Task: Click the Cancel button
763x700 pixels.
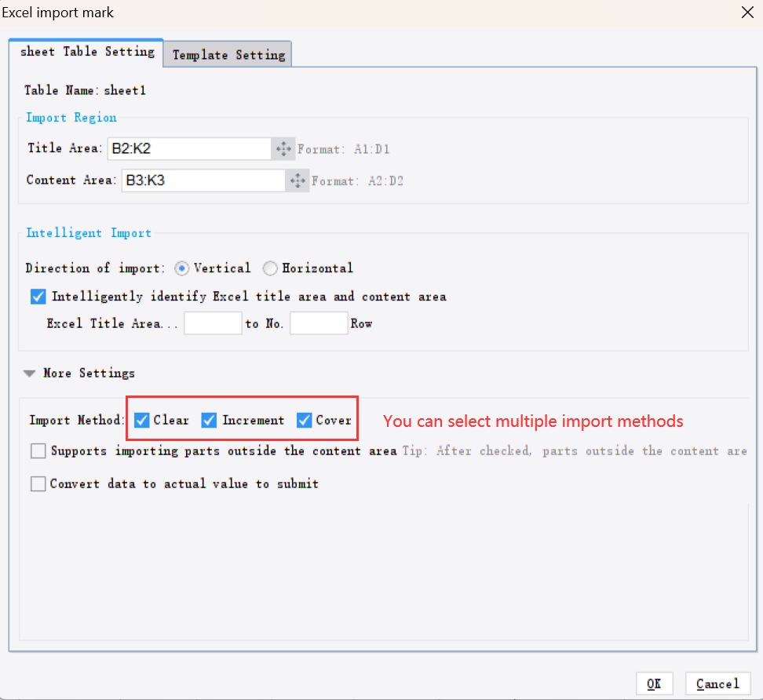Action: (717, 683)
